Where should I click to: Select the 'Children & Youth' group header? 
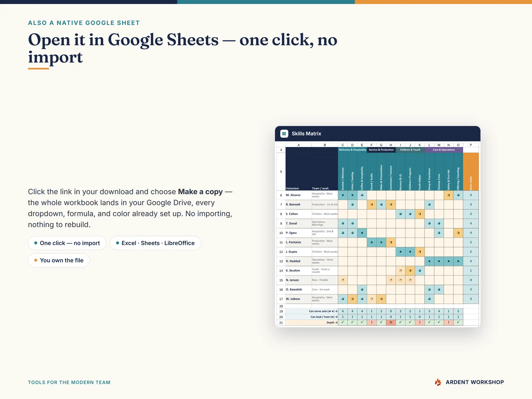[x=410, y=150]
